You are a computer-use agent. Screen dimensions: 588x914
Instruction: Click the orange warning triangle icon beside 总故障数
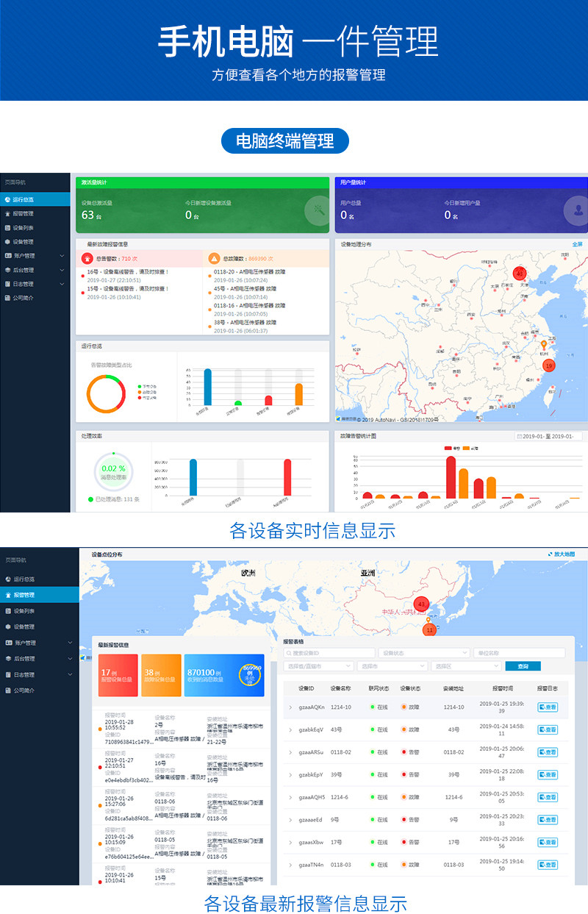(x=214, y=258)
